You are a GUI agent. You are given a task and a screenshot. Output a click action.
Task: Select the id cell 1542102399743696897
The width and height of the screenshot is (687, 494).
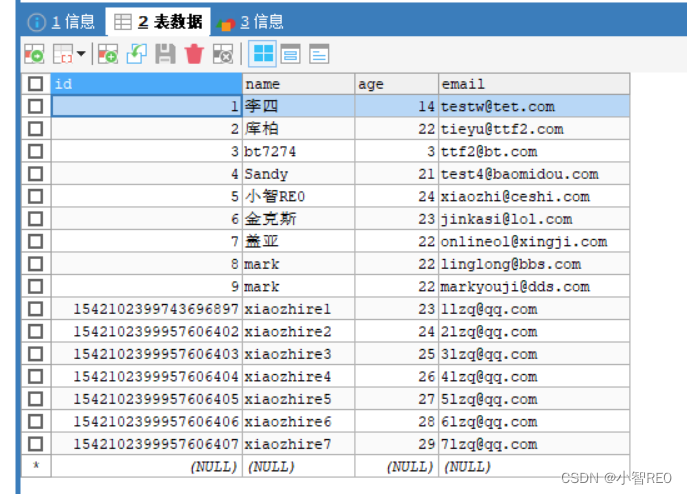(146, 309)
